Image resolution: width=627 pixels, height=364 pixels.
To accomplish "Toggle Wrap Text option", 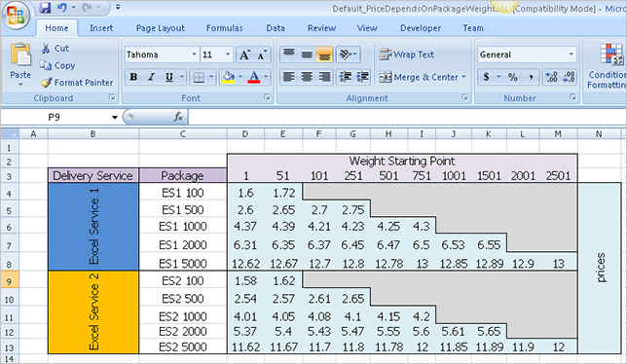I will (406, 55).
